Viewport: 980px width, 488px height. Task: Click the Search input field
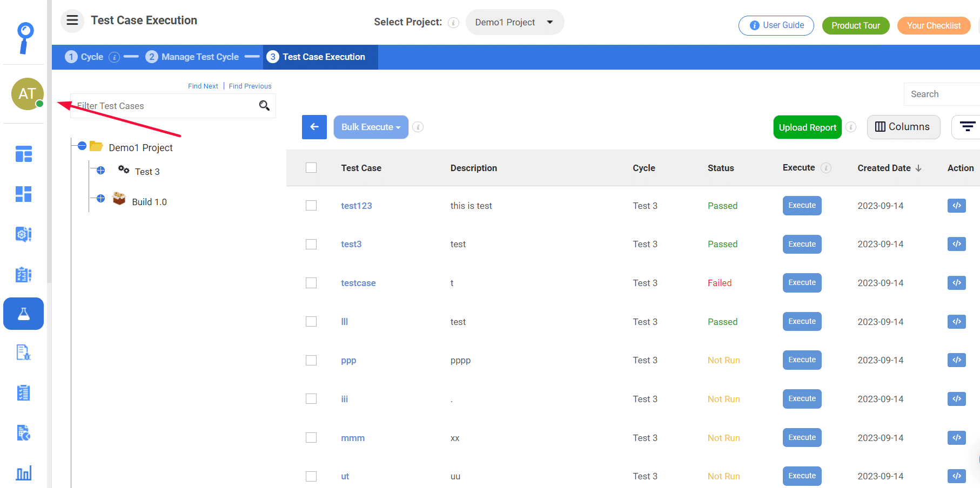[942, 94]
